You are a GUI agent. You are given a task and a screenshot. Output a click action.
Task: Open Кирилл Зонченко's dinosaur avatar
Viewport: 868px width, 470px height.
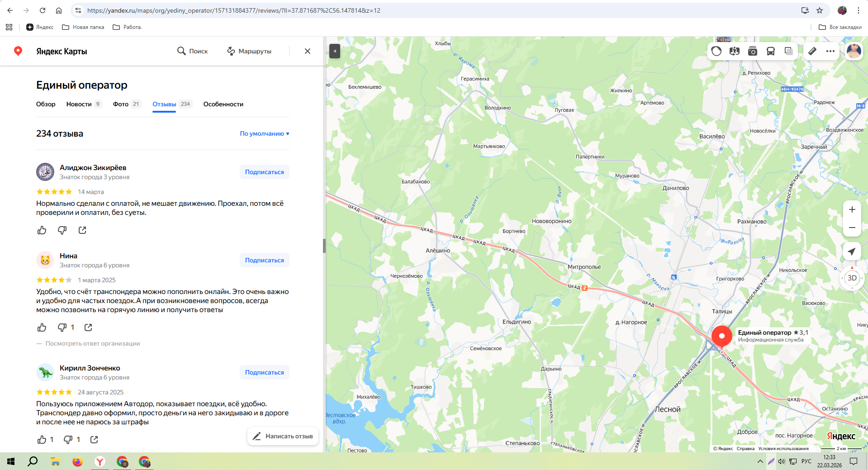[x=45, y=372]
